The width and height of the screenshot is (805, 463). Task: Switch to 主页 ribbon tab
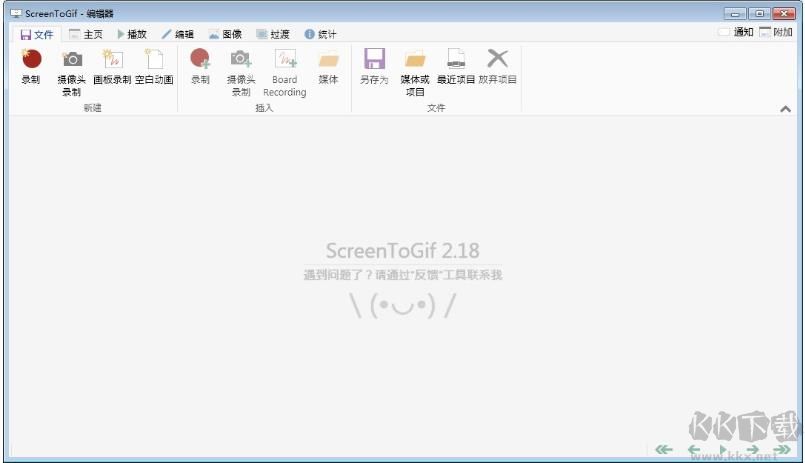86,34
